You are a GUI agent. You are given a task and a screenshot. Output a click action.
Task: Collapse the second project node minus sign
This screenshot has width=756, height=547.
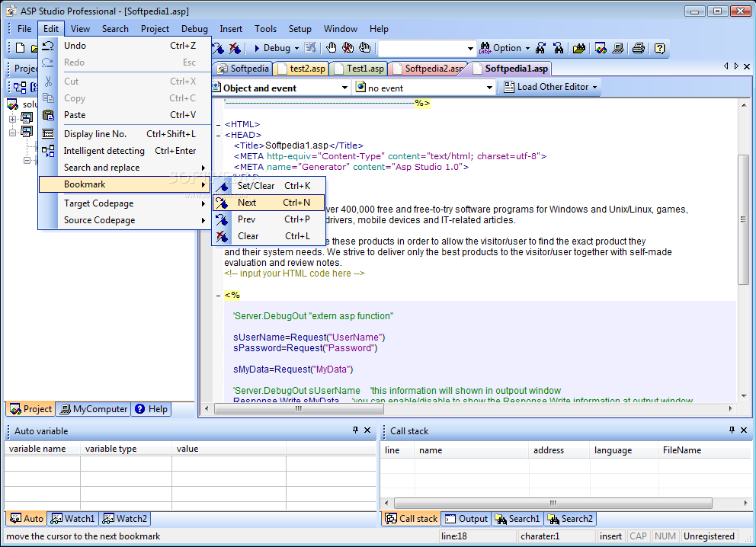coord(12,132)
